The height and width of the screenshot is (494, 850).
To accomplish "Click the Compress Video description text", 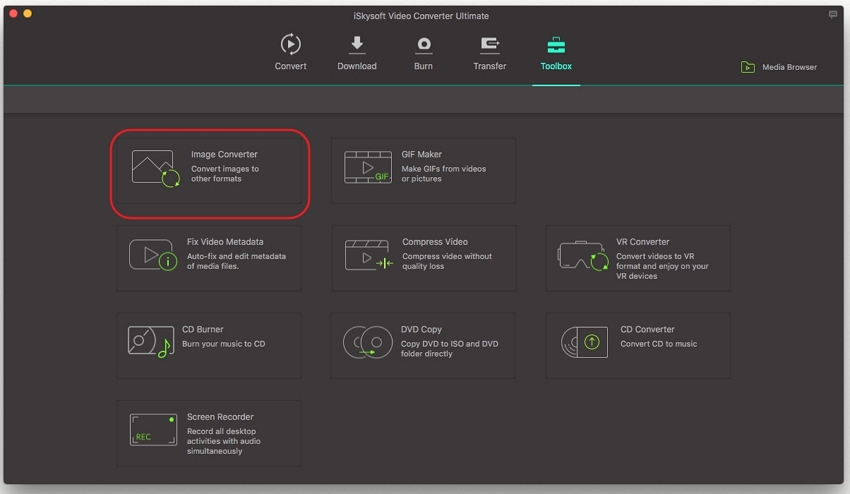I will click(447, 262).
